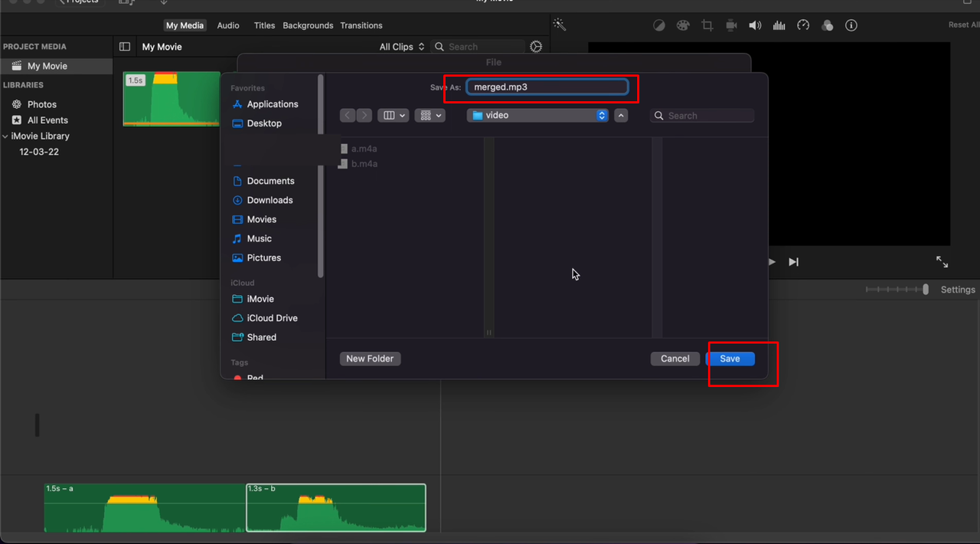980x544 pixels.
Task: Select the 1.5s clip thumbnail in browser
Action: click(x=171, y=99)
